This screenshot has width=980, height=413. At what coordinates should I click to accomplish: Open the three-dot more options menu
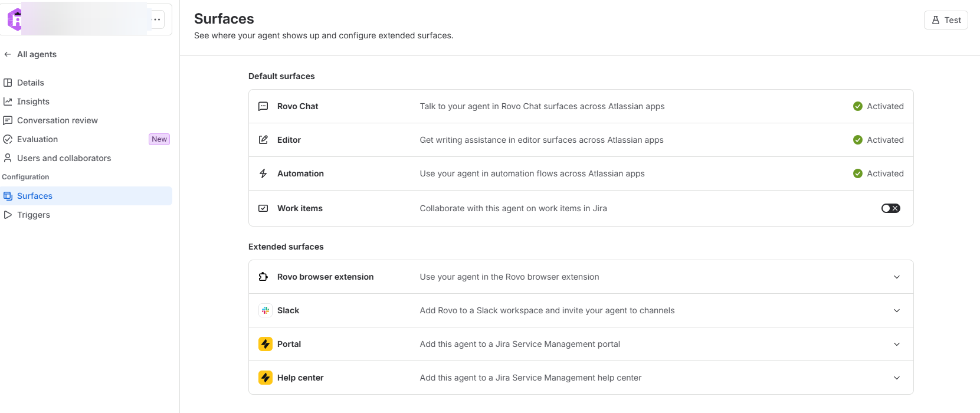tap(156, 19)
